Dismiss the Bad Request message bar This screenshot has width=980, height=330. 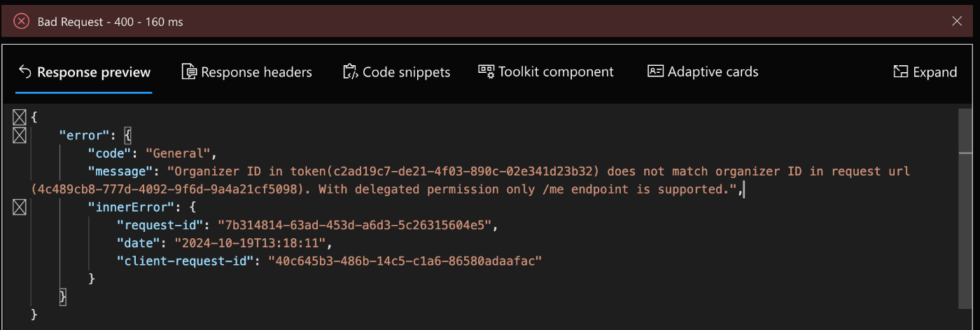coord(957,22)
